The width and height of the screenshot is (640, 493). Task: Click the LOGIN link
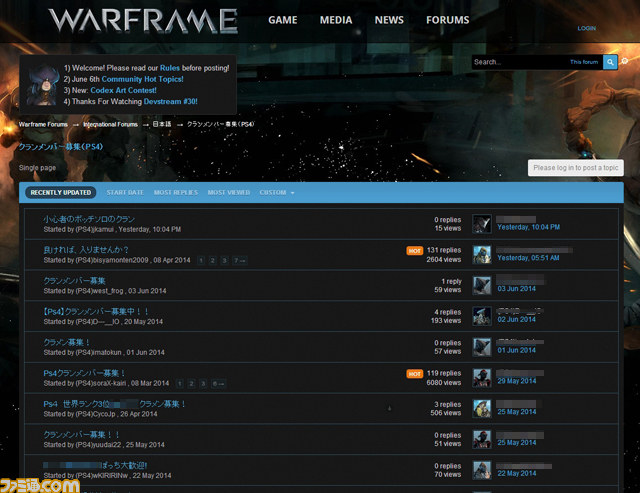(x=587, y=28)
